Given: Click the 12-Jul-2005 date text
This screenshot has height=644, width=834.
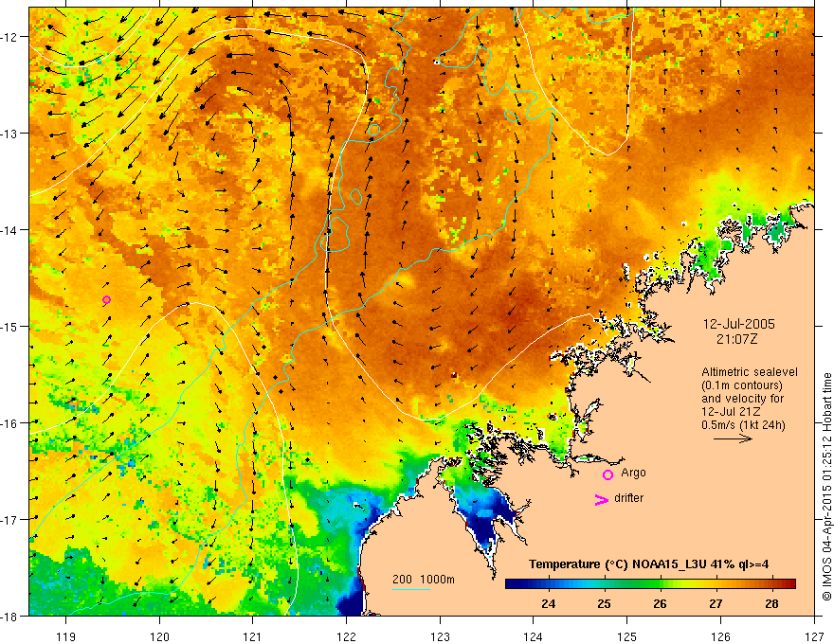Looking at the screenshot, I should (x=739, y=324).
